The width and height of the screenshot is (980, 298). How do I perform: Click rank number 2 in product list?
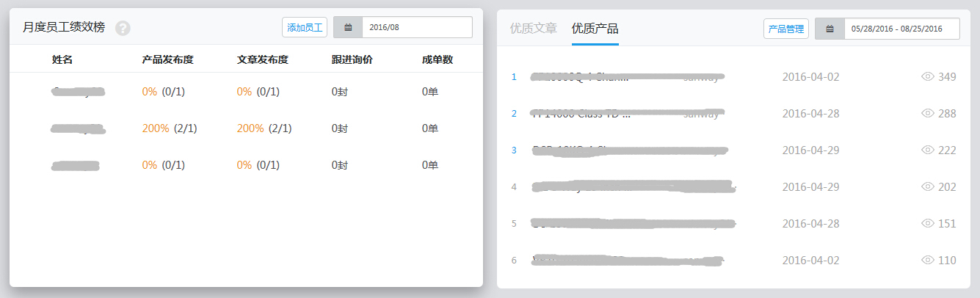pos(514,113)
